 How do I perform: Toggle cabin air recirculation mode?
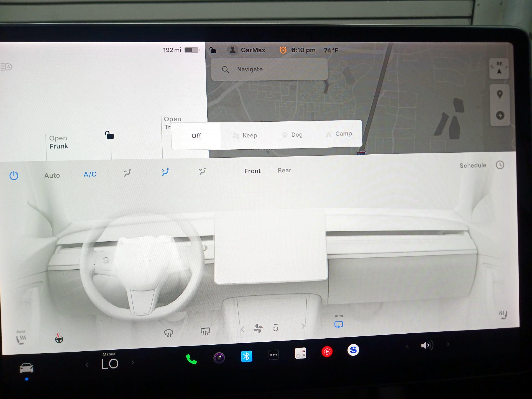click(339, 324)
